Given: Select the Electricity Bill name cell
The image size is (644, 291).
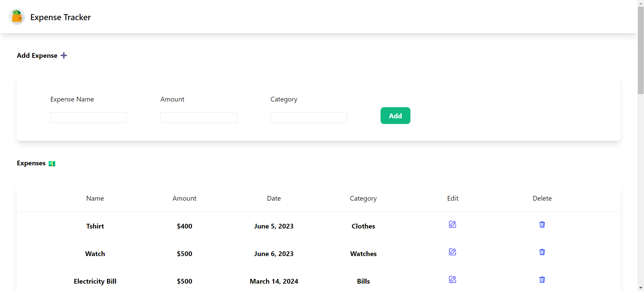Looking at the screenshot, I should [x=95, y=281].
